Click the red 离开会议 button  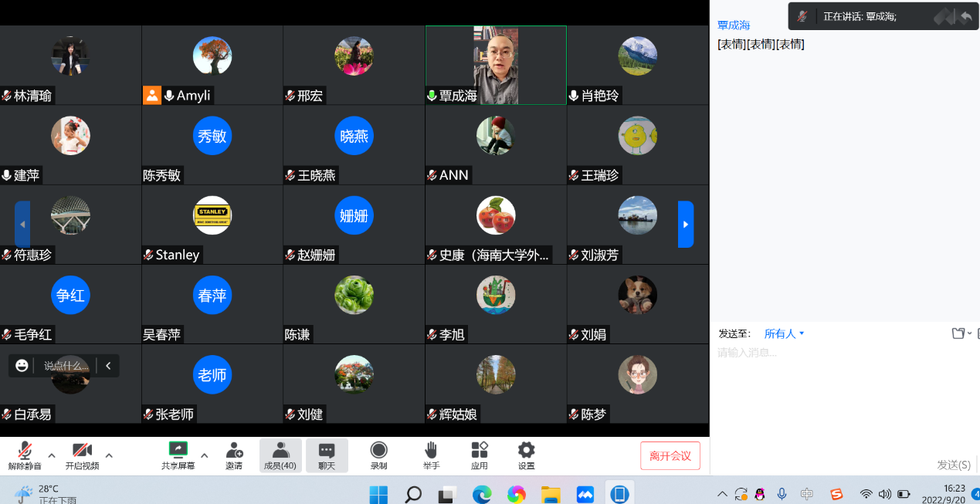(670, 455)
